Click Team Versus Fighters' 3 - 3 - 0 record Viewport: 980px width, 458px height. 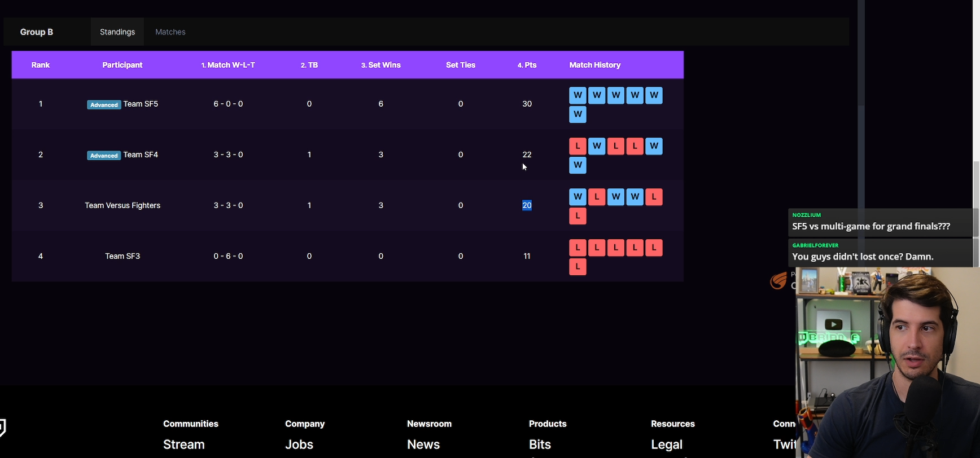(x=228, y=205)
